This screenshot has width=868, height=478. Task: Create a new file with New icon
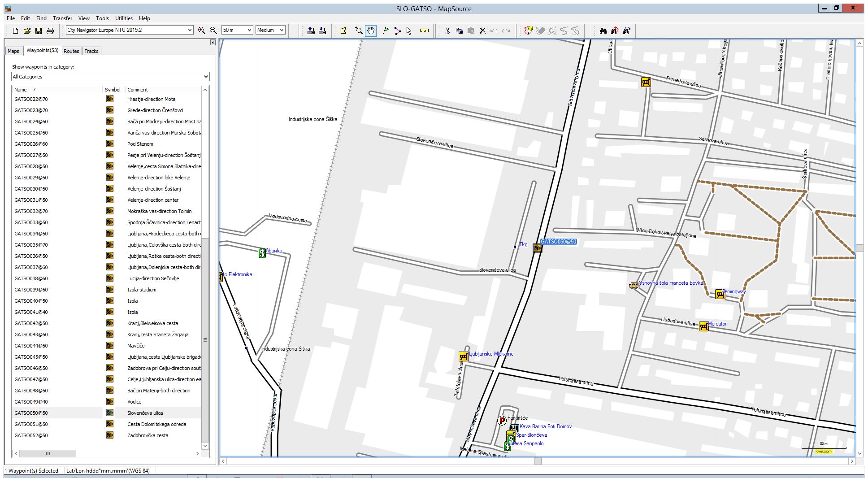click(15, 30)
